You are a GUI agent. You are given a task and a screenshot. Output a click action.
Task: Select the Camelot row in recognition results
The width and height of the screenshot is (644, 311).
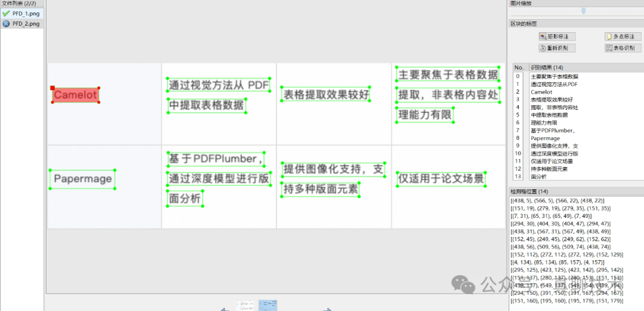point(541,92)
